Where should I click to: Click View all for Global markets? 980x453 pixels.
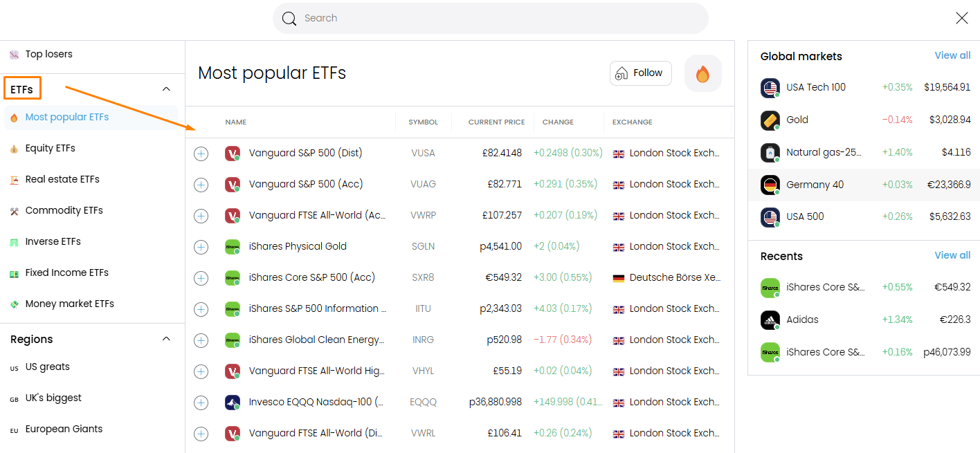pyautogui.click(x=952, y=56)
